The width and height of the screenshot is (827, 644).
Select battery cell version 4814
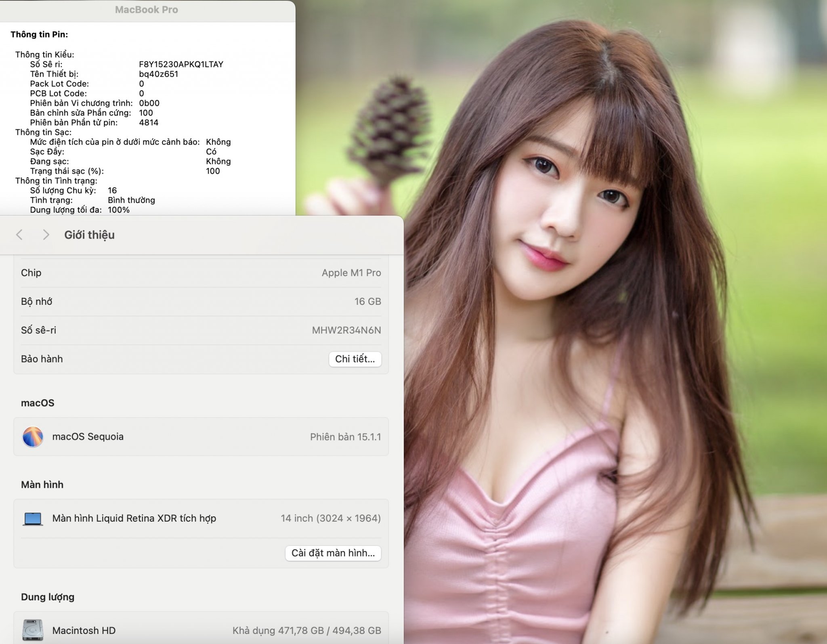[x=149, y=122]
